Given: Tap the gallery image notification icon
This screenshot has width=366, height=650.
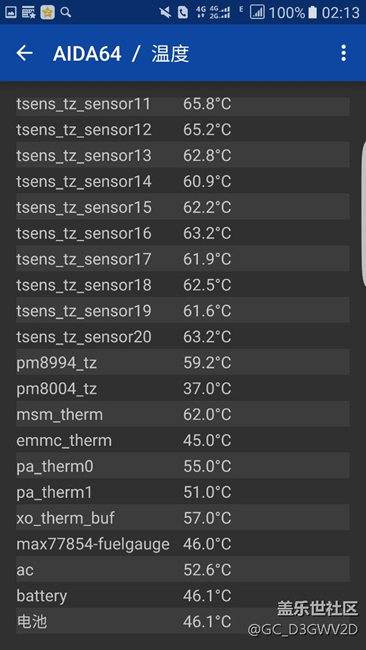Looking at the screenshot, I should click(11, 12).
